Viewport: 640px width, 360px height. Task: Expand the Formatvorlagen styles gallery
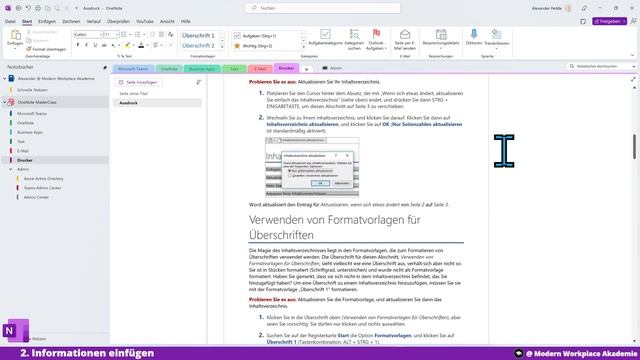tap(222, 47)
